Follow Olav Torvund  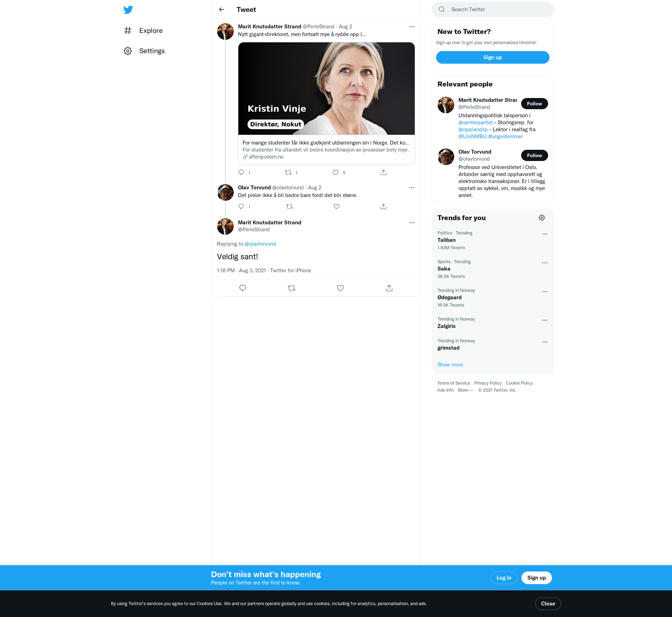pos(534,155)
